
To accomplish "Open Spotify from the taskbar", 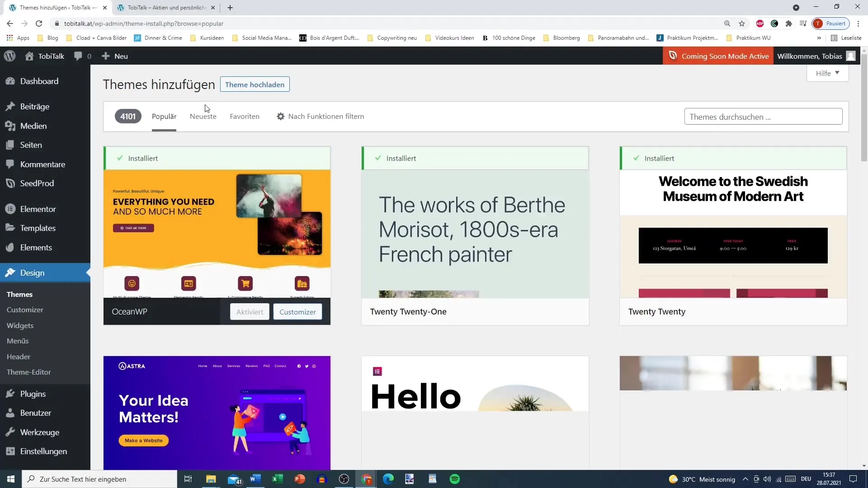I will 454,479.
